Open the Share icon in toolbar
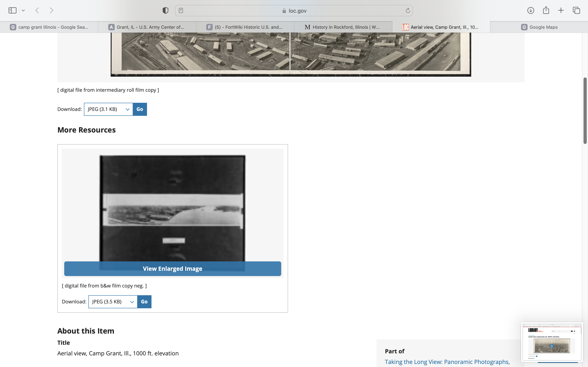588x367 pixels. point(546,10)
